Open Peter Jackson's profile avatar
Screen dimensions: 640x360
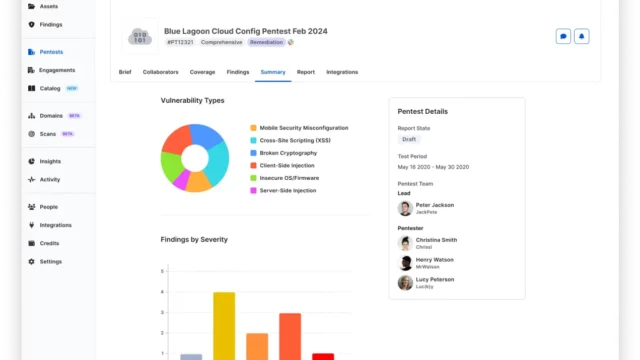click(x=405, y=208)
